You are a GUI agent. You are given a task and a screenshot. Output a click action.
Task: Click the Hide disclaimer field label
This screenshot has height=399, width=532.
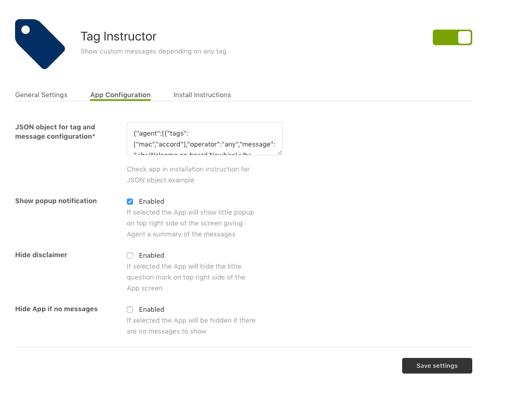click(x=41, y=255)
